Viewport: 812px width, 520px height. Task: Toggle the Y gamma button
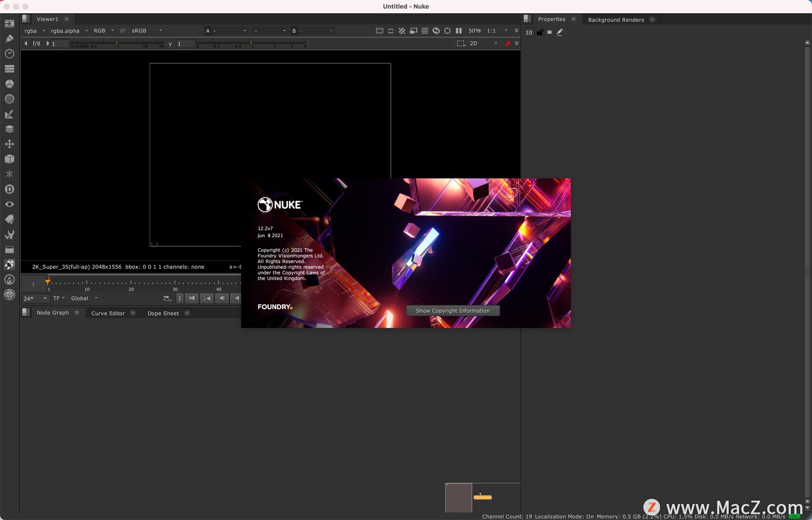coord(170,44)
